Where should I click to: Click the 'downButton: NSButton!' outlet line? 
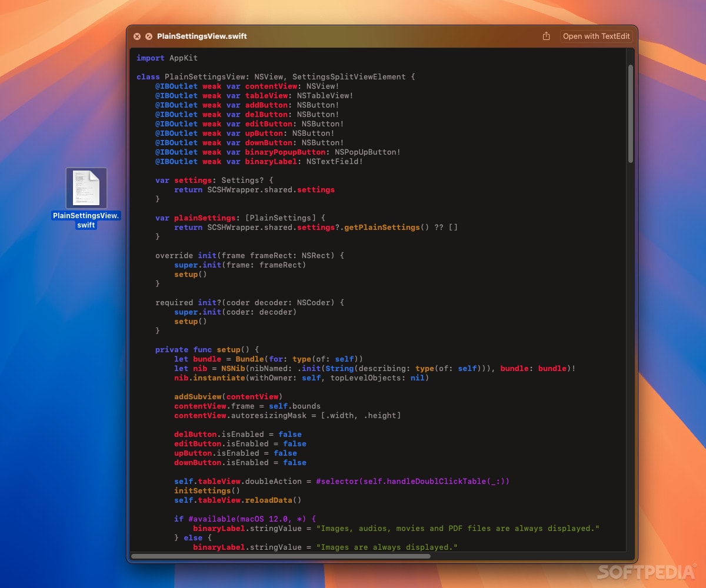click(x=249, y=143)
